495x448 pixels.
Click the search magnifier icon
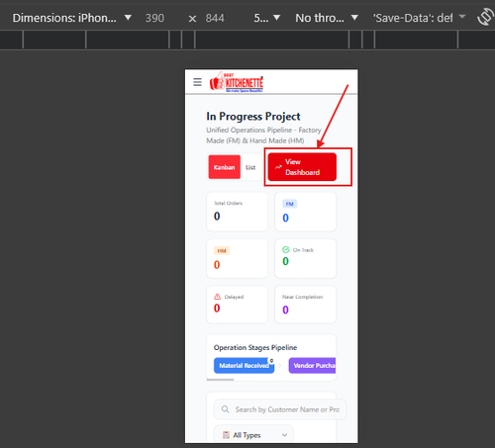(225, 409)
